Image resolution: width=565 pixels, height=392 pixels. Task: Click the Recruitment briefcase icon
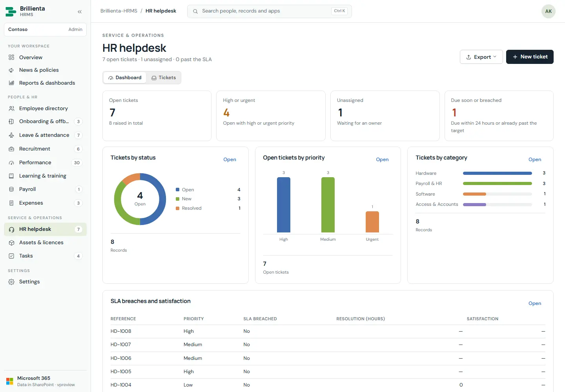(x=11, y=149)
